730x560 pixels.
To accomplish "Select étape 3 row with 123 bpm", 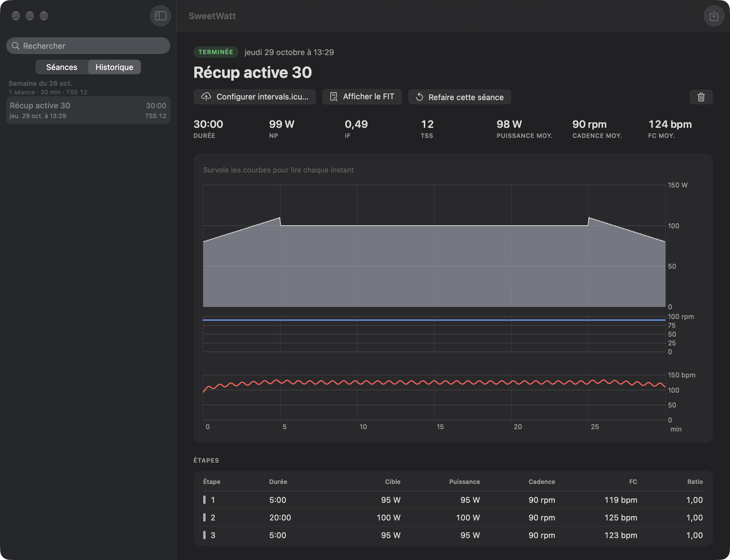I will click(x=453, y=535).
